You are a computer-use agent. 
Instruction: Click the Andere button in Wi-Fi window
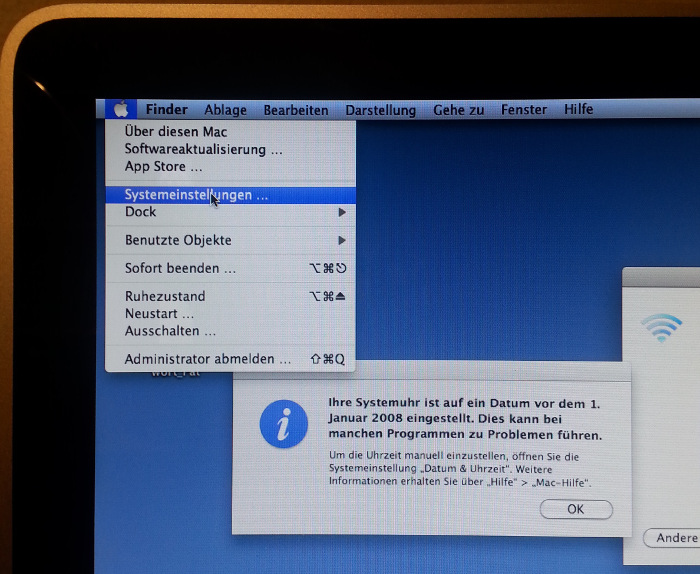[x=671, y=538]
